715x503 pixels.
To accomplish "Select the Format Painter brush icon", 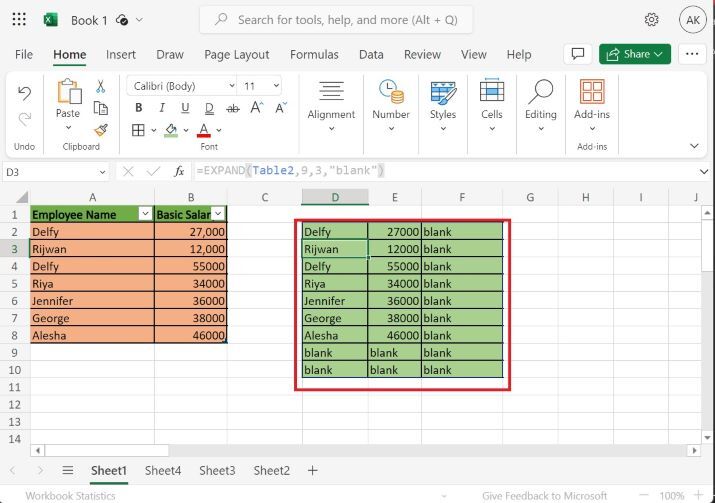I will pos(101,130).
